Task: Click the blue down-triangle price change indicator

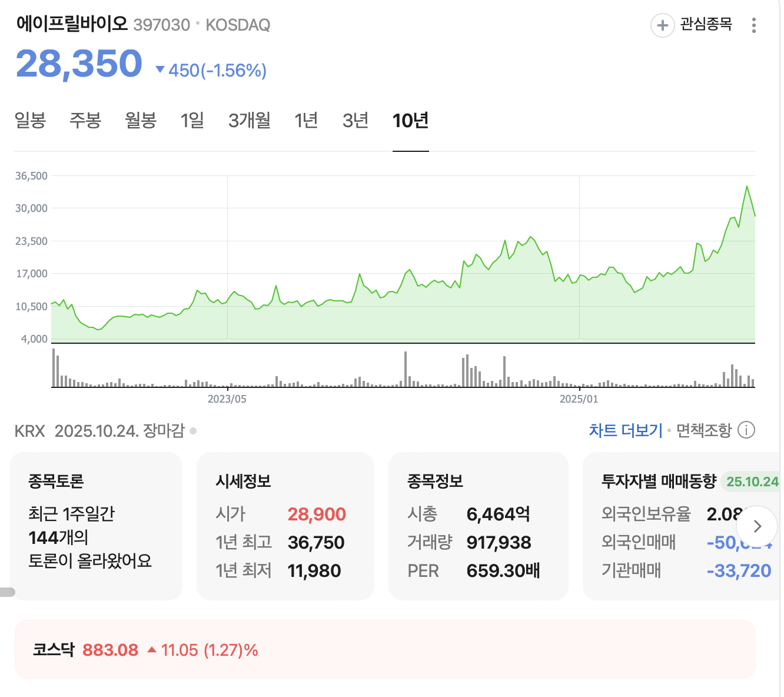Action: (x=160, y=70)
